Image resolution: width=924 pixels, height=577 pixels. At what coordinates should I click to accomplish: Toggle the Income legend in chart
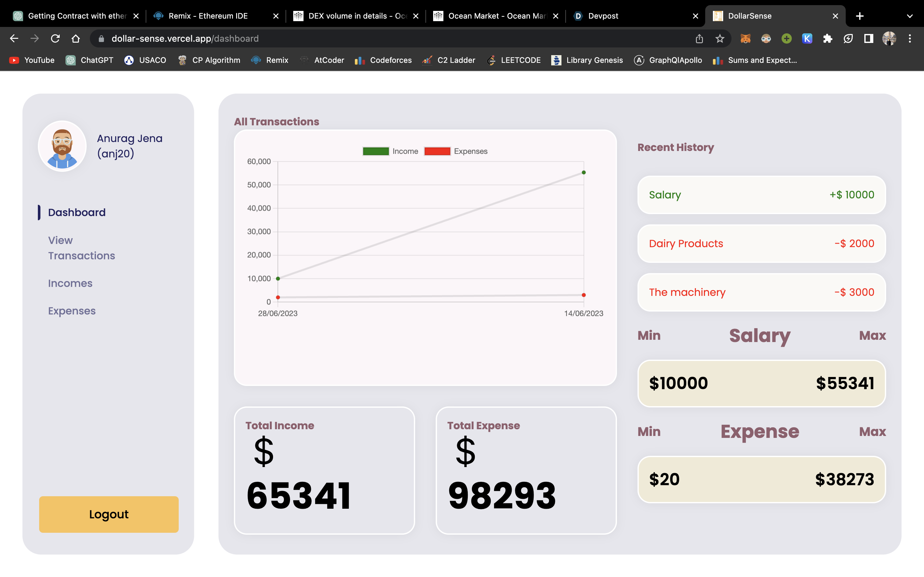[390, 151]
